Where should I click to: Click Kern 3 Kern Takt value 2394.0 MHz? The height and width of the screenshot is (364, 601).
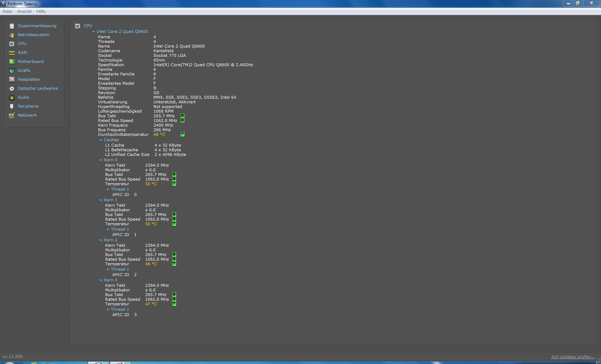click(x=157, y=285)
